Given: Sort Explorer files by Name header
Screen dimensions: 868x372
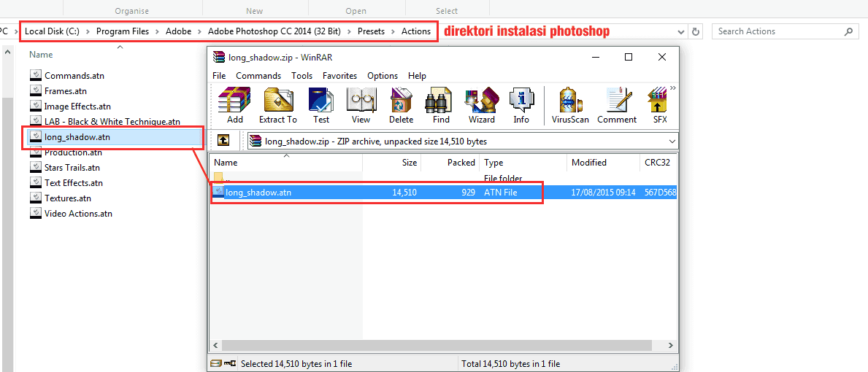Looking at the screenshot, I should [x=41, y=55].
